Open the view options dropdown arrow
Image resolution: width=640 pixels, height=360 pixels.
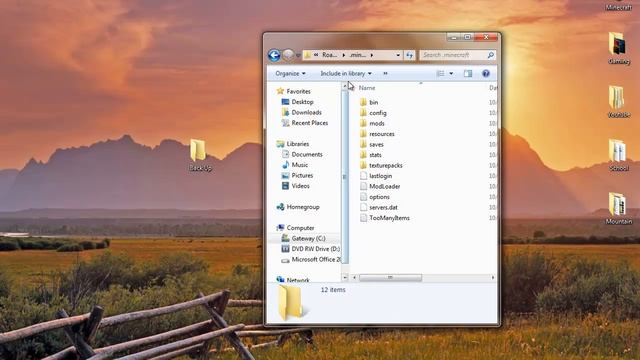click(451, 73)
